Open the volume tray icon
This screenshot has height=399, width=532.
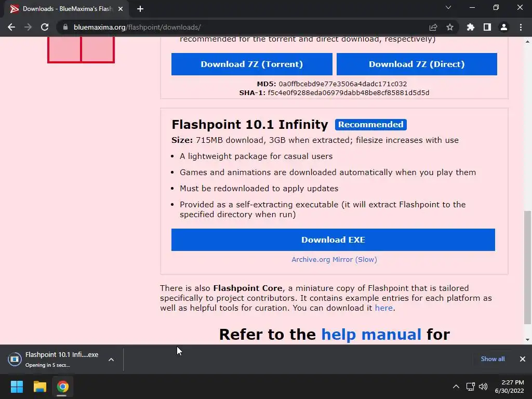point(483,387)
